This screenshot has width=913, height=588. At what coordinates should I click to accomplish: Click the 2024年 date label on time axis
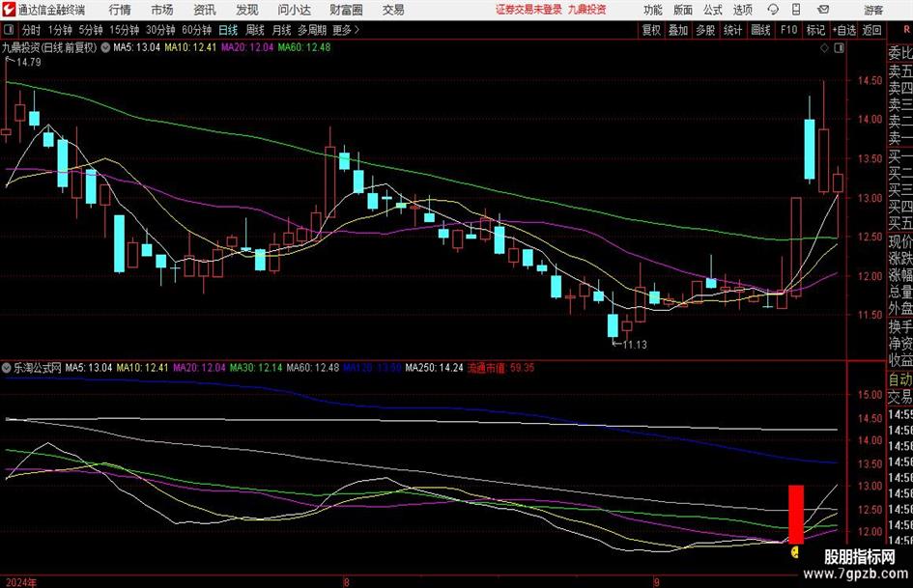(x=21, y=582)
